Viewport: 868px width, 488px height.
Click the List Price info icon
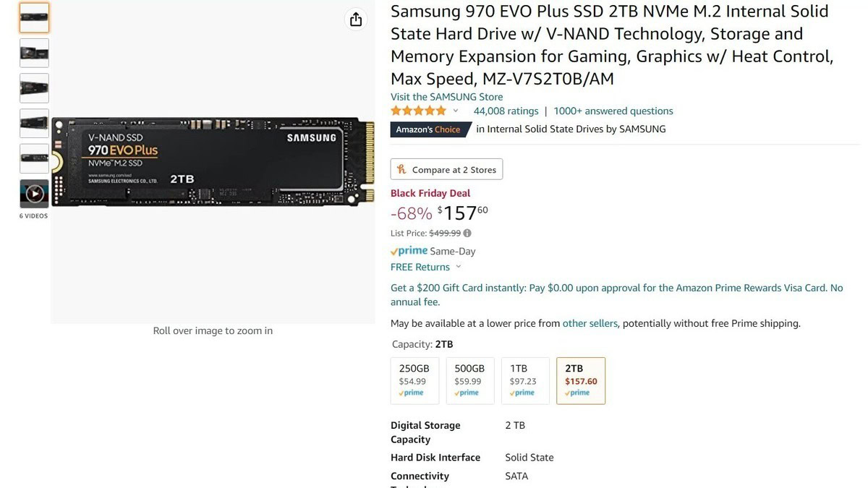pos(467,233)
